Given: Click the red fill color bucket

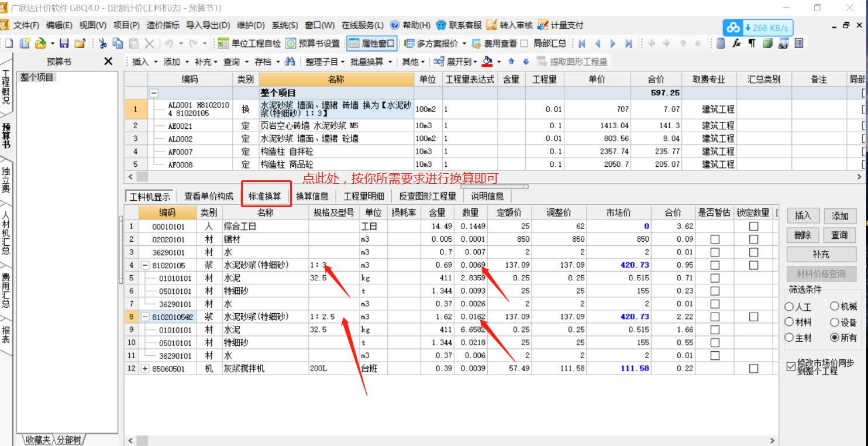Looking at the screenshot, I should [488, 61].
